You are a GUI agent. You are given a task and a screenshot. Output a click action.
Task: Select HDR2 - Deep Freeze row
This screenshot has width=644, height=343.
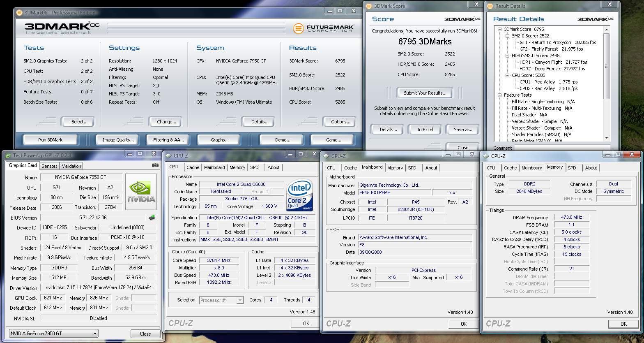552,69
